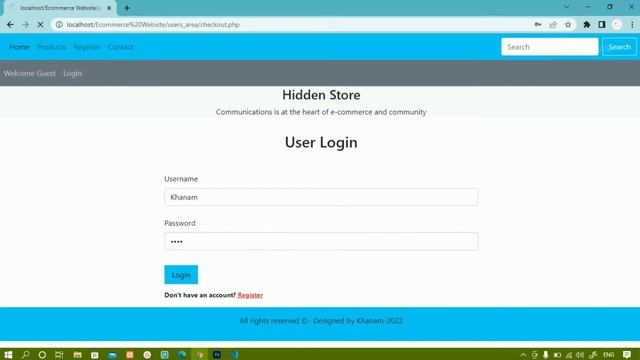Close the localhost Ecommerce Website tab
Viewport: 640px width, 360px height.
point(109,8)
